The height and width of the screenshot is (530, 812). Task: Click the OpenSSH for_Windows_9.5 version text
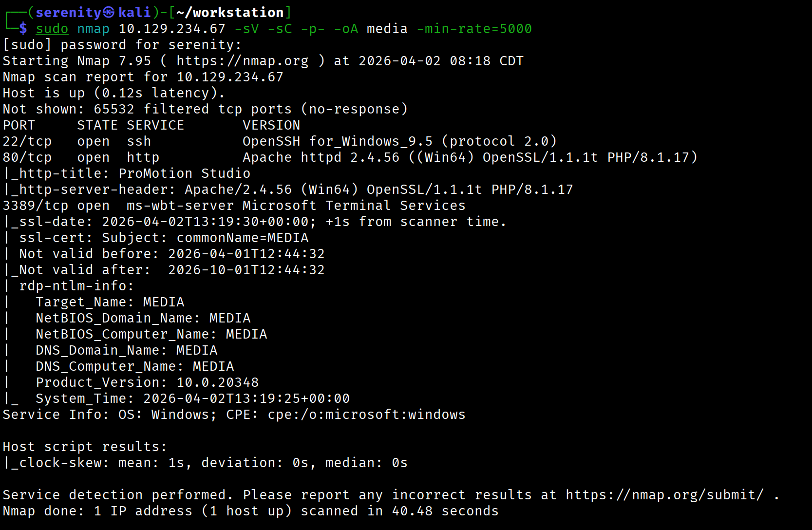click(337, 141)
